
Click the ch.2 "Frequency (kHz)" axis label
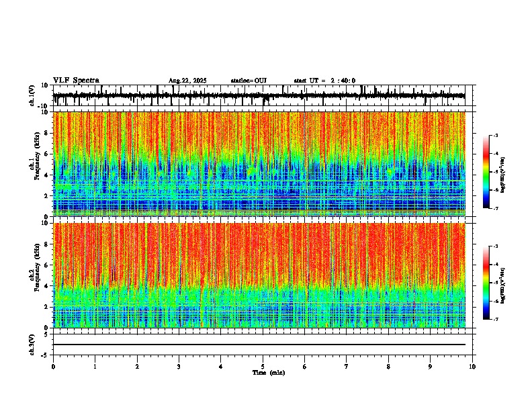point(37,267)
